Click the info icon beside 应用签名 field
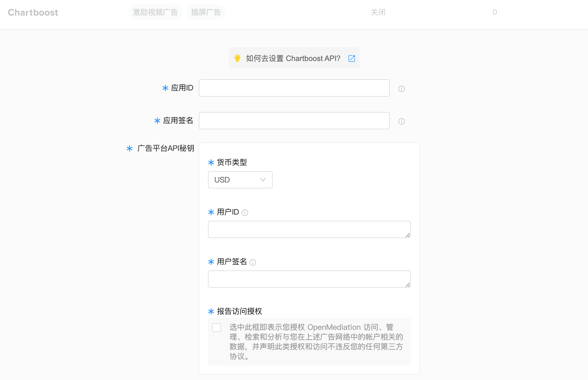The image size is (588, 380). [x=402, y=121]
